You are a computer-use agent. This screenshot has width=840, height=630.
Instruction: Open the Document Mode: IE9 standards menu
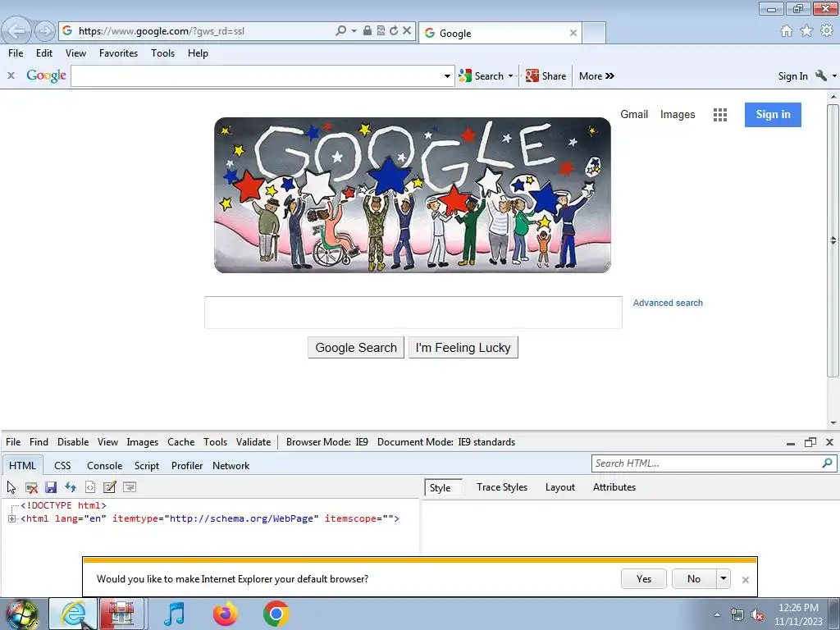(446, 442)
